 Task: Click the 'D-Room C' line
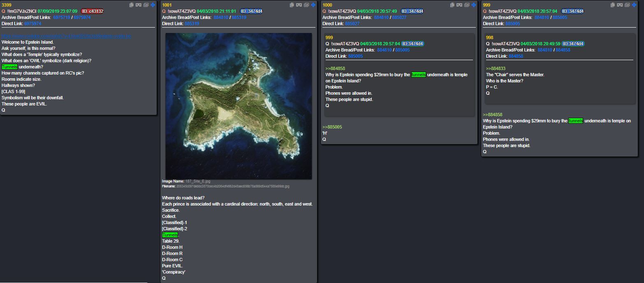pos(172,260)
